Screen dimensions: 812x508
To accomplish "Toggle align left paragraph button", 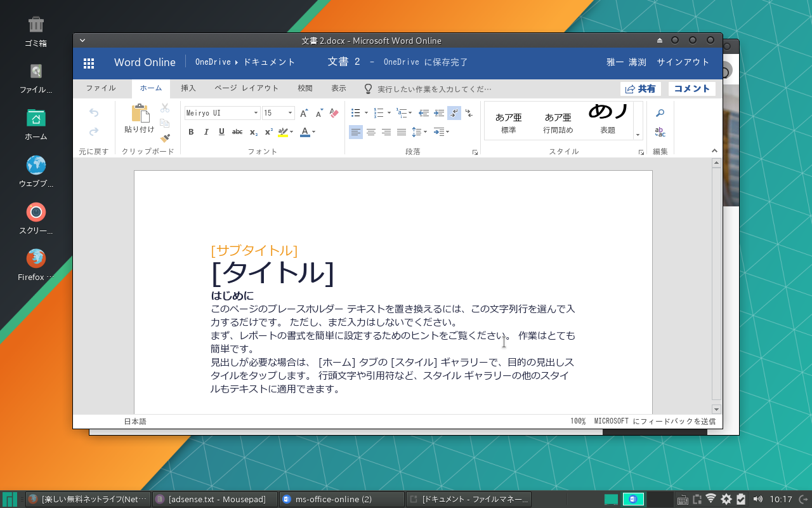I will click(x=356, y=132).
